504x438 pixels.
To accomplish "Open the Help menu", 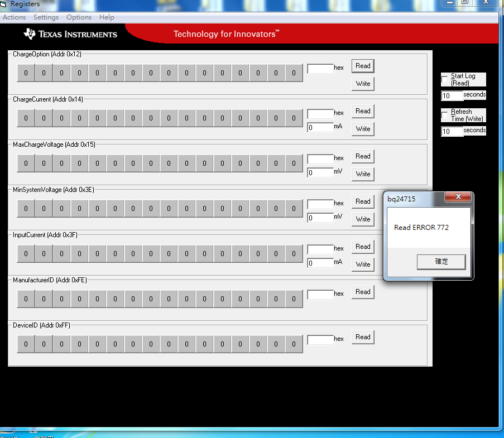I will point(107,17).
